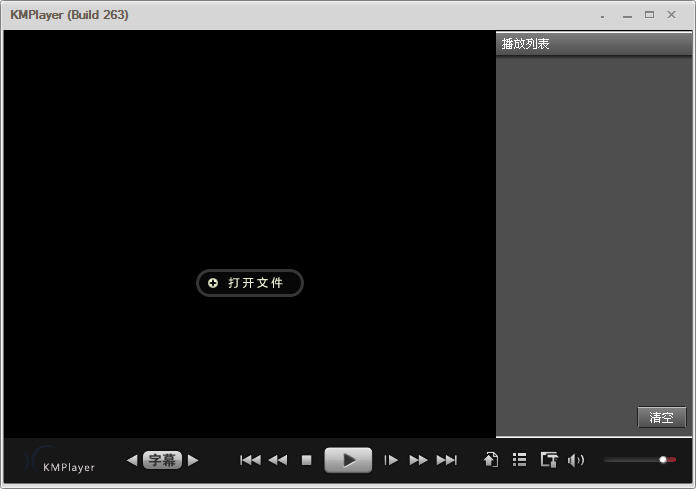Select the previous subtitle with the left arrow
696x489 pixels.
[132, 460]
